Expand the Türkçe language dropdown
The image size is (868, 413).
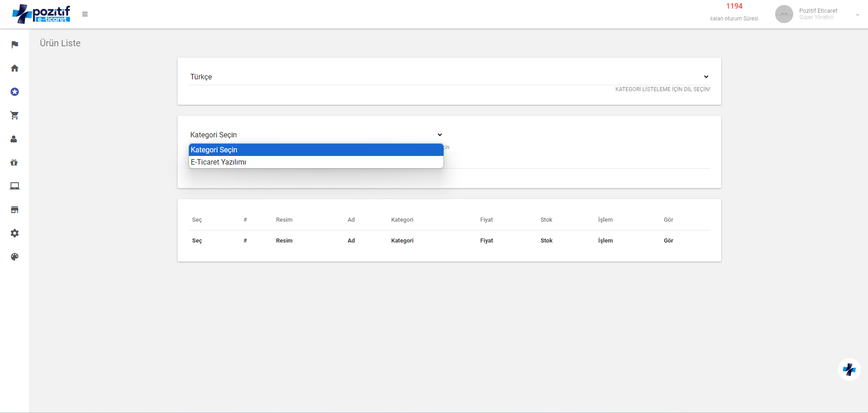(449, 77)
